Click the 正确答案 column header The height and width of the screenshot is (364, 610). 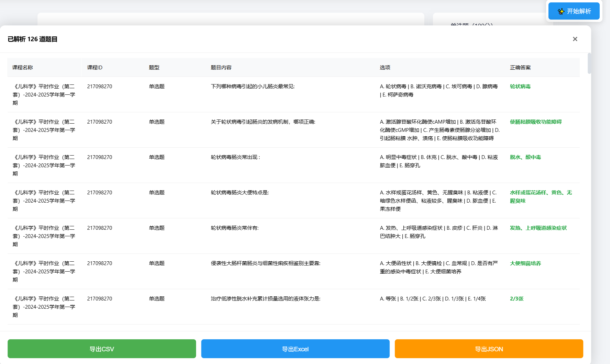pos(520,68)
